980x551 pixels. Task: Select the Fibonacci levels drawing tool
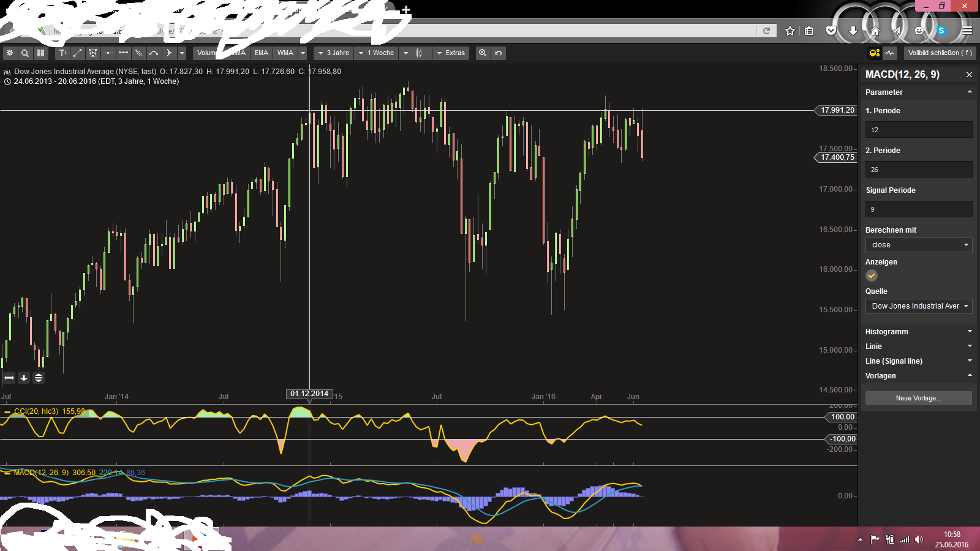point(93,53)
